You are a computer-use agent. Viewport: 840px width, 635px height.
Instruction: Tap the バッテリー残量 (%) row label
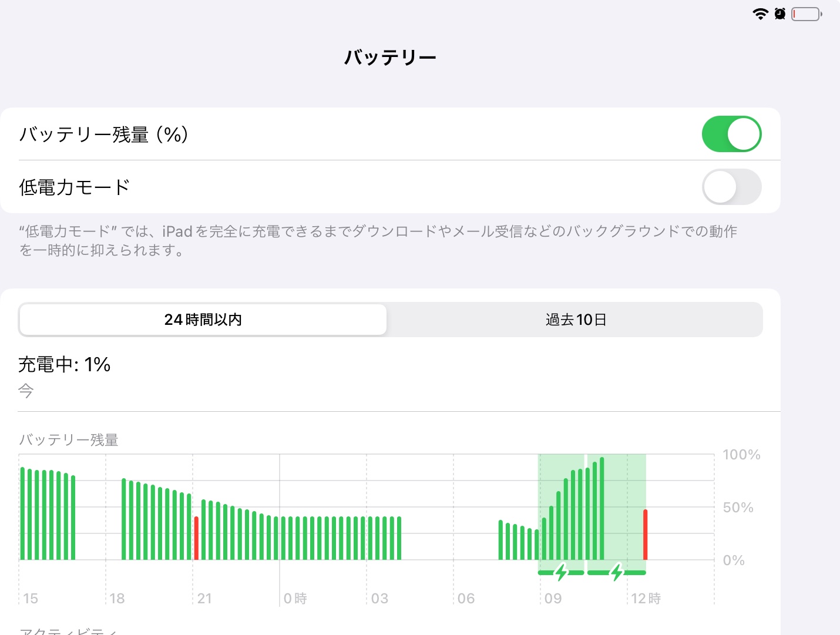(103, 135)
